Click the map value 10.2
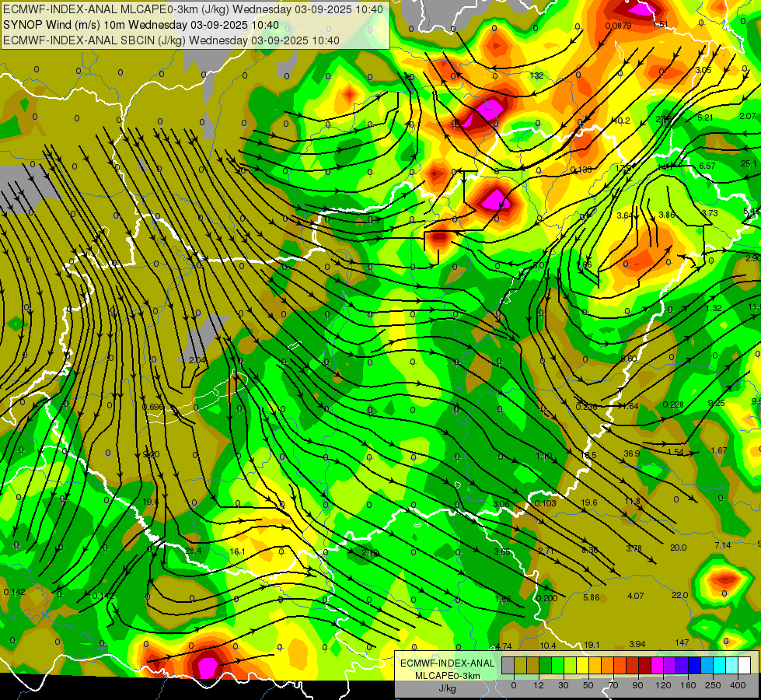The height and width of the screenshot is (700, 761). (x=622, y=121)
